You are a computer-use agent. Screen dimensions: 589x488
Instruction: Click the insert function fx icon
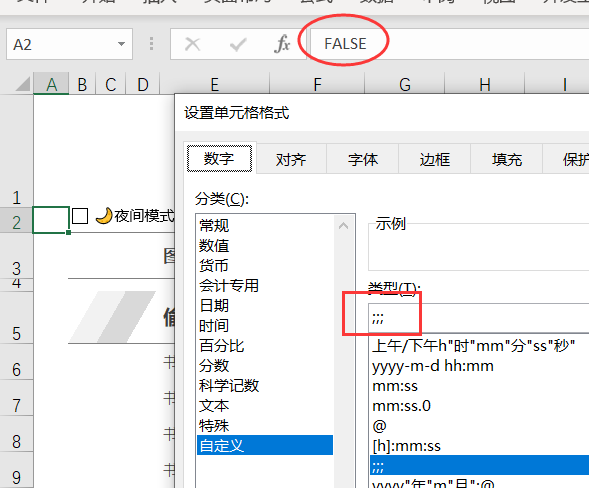coord(282,44)
